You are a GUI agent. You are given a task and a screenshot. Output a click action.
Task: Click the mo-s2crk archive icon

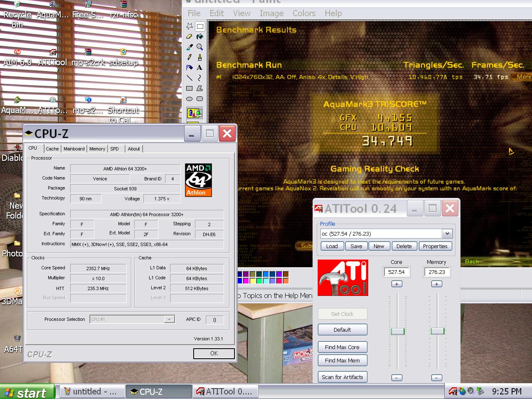(88, 58)
